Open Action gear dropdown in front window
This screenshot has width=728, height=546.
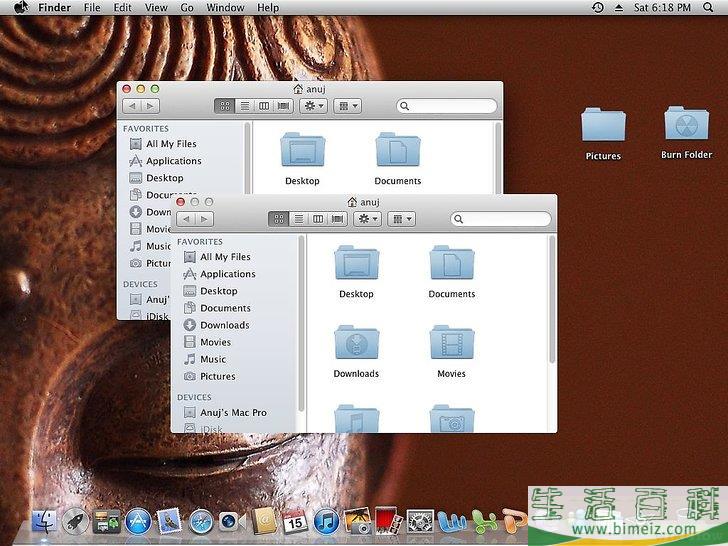coord(367,219)
